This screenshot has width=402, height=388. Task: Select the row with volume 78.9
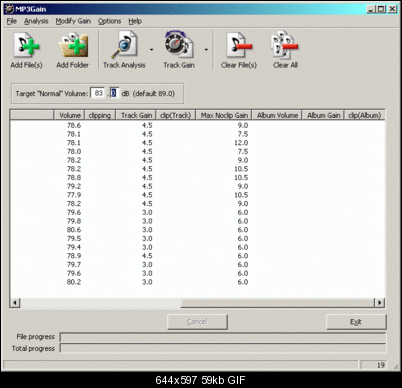pos(197,256)
